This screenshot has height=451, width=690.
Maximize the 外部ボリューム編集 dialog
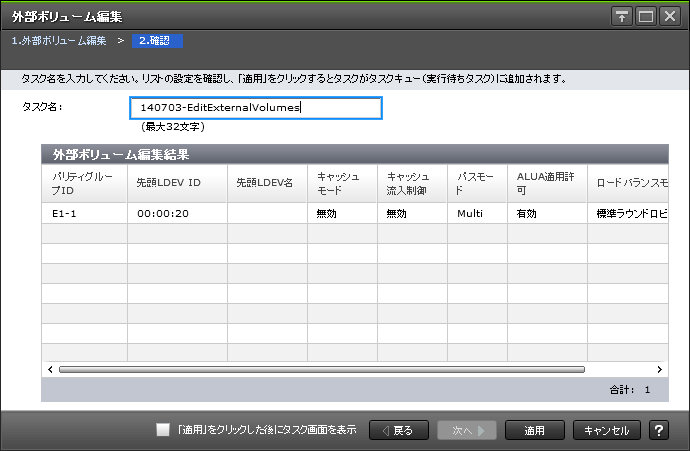point(646,17)
